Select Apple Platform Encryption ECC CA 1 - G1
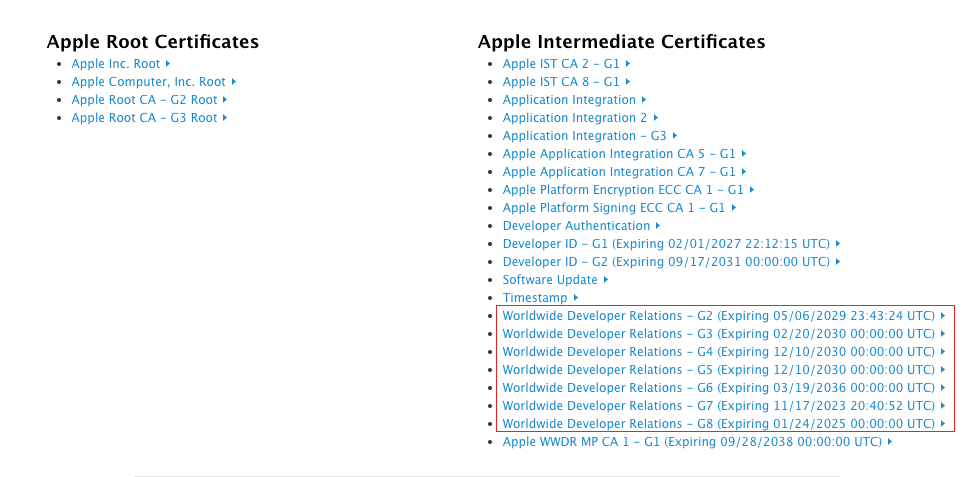Image resolution: width=976 pixels, height=477 pixels. coord(629,190)
